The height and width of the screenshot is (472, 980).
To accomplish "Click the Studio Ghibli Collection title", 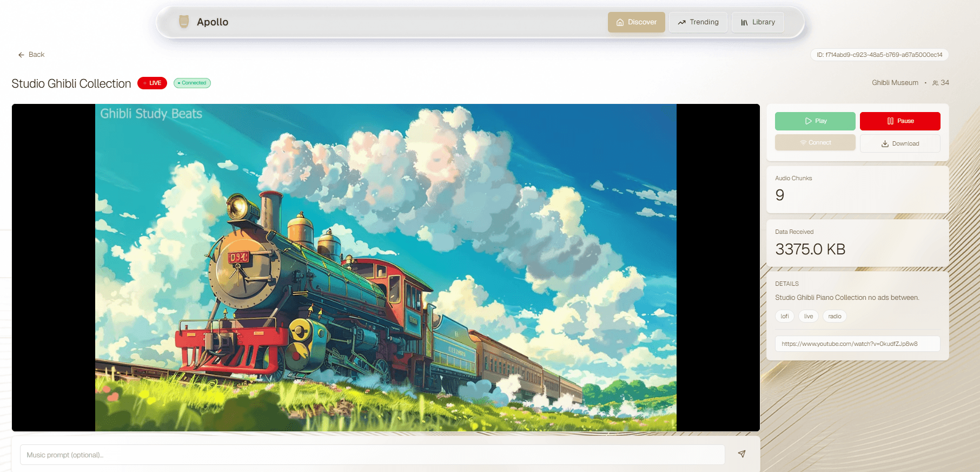I will point(71,83).
